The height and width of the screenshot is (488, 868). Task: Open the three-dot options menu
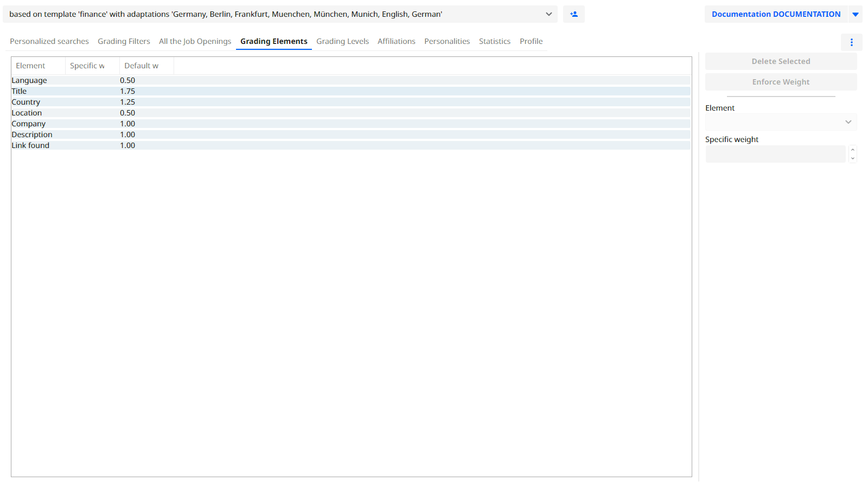(851, 42)
